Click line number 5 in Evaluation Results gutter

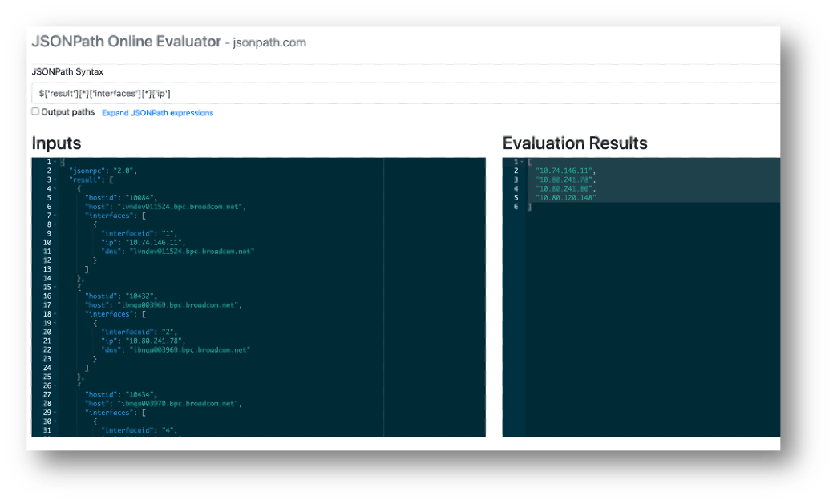[x=516, y=198]
